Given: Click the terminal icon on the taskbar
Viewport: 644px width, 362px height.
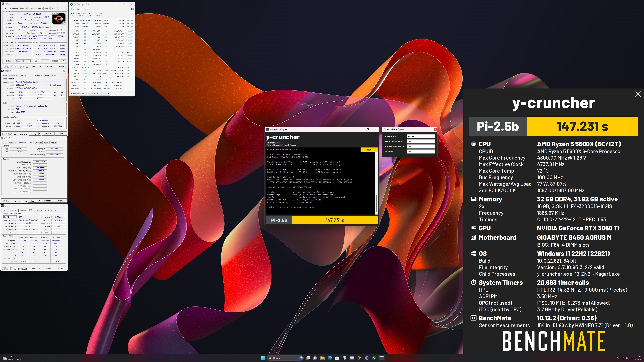Looking at the screenshot, I should coord(382,358).
